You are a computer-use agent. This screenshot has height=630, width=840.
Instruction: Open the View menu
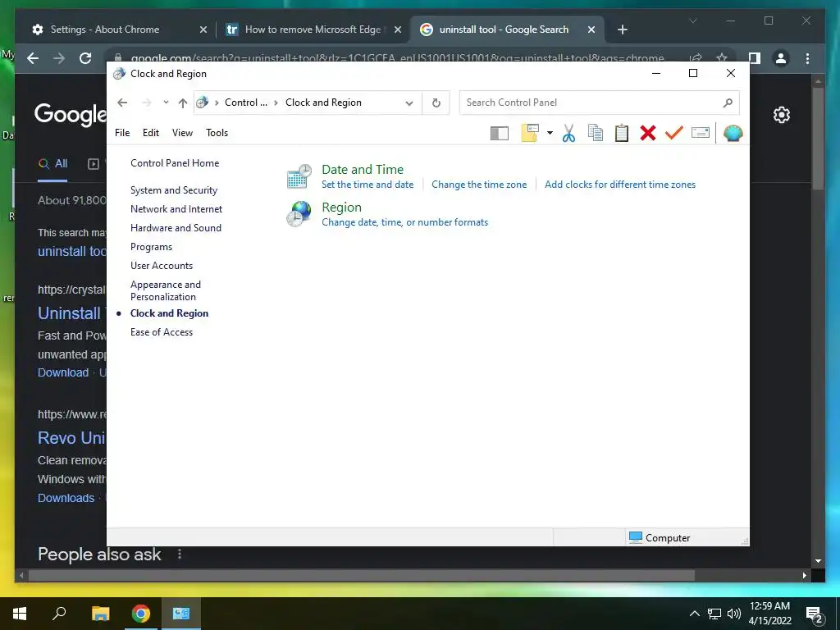coord(182,133)
